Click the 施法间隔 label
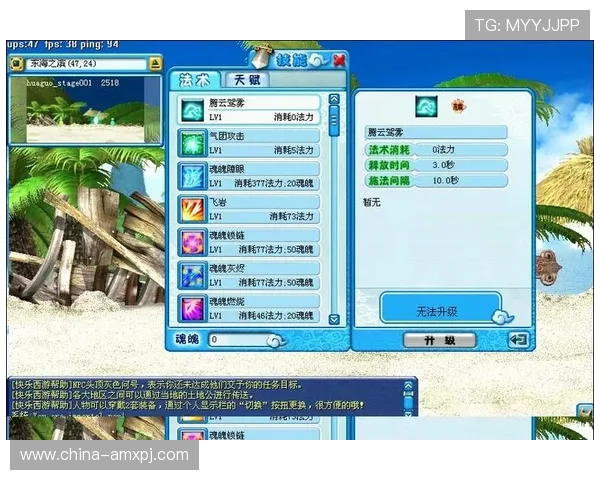Viewport: 600px width, 480px height. (x=389, y=181)
